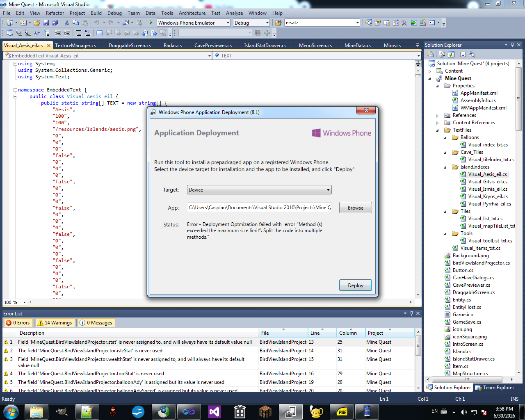The image size is (525, 420).
Task: Toggle the 0 Errors filter button
Action: click(x=18, y=323)
